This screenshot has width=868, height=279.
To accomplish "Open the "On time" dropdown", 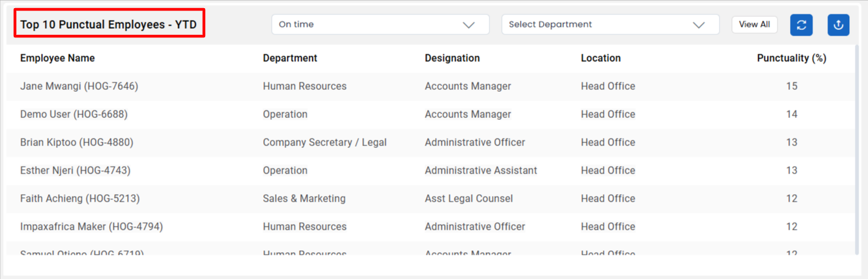I will pyautogui.click(x=380, y=24).
